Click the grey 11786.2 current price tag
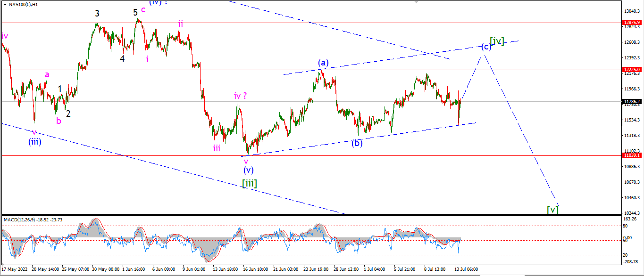644x276 pixels. coord(631,101)
